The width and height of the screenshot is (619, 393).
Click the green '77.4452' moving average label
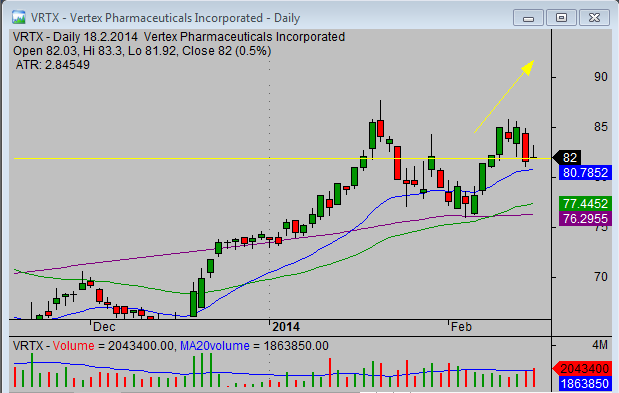coord(585,204)
